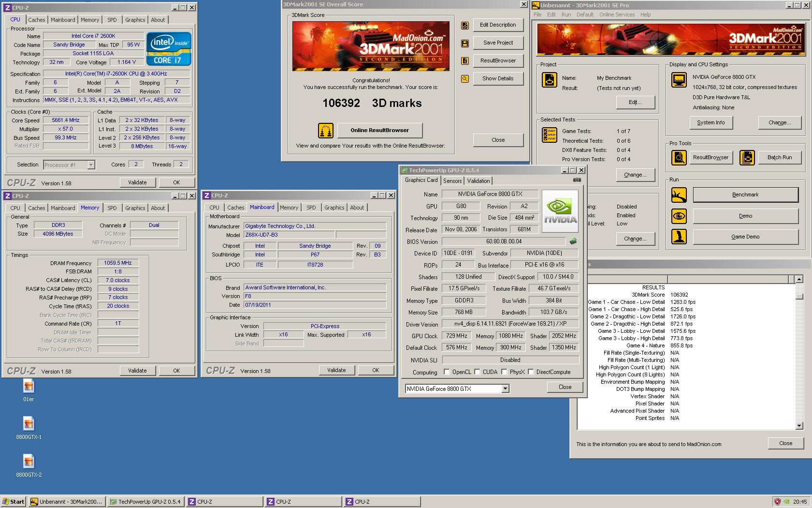Screen dimensions: 812x508
Task: Toggle the OpenCL checkbox in GPU-Z
Action: point(447,372)
